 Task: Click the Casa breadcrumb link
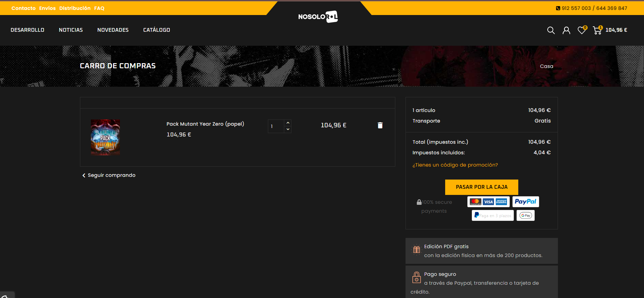click(x=547, y=66)
